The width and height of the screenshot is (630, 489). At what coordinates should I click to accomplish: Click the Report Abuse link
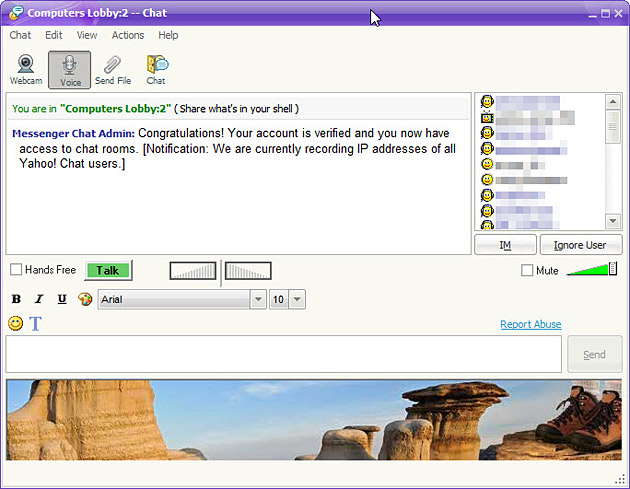coord(531,324)
